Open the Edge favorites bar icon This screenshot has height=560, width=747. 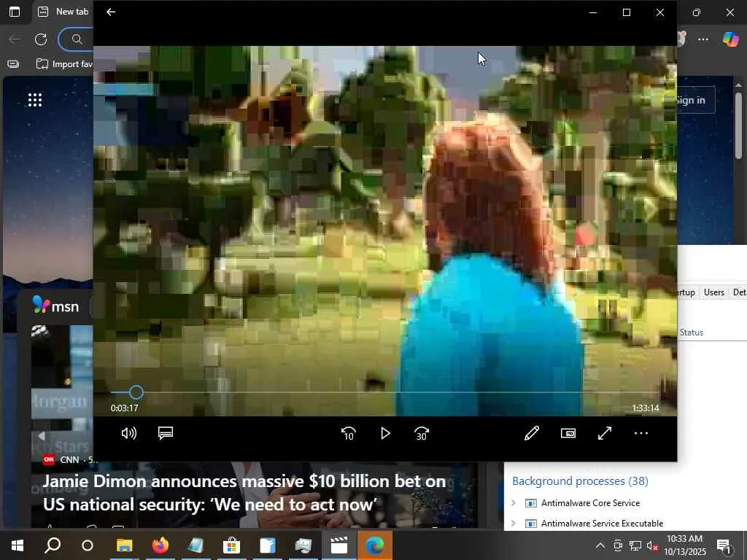coord(13,64)
